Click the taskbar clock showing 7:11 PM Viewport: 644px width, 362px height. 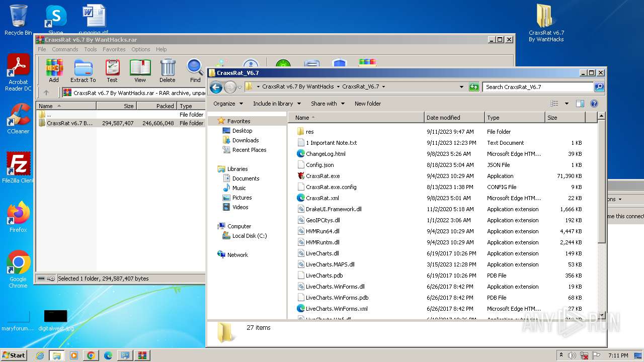[618, 355]
